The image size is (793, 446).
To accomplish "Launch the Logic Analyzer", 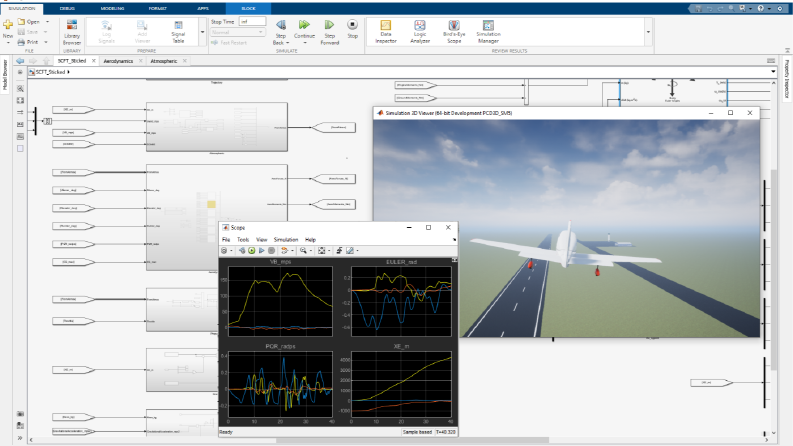I will pyautogui.click(x=420, y=31).
